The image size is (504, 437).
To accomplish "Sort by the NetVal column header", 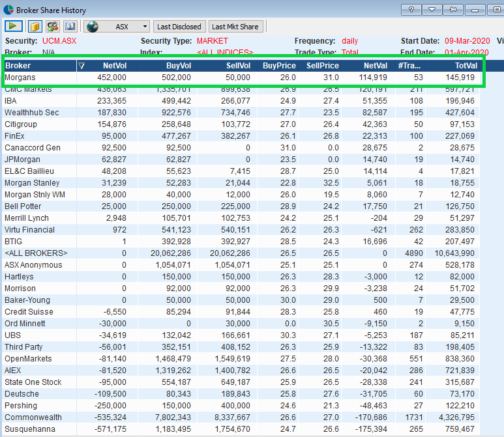I will [x=368, y=66].
